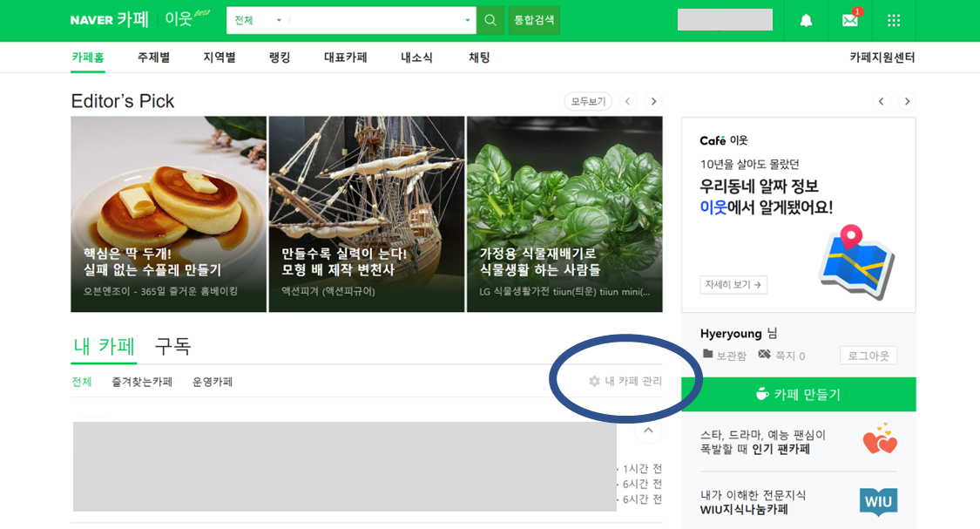Image resolution: width=980 pixels, height=529 pixels.
Task: Collapse the cafe list chevron
Action: coord(649,431)
